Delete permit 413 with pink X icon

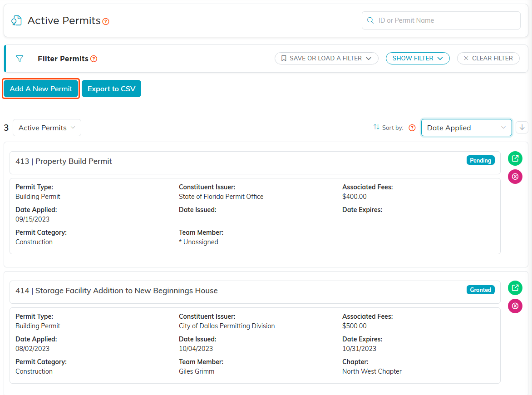point(515,177)
